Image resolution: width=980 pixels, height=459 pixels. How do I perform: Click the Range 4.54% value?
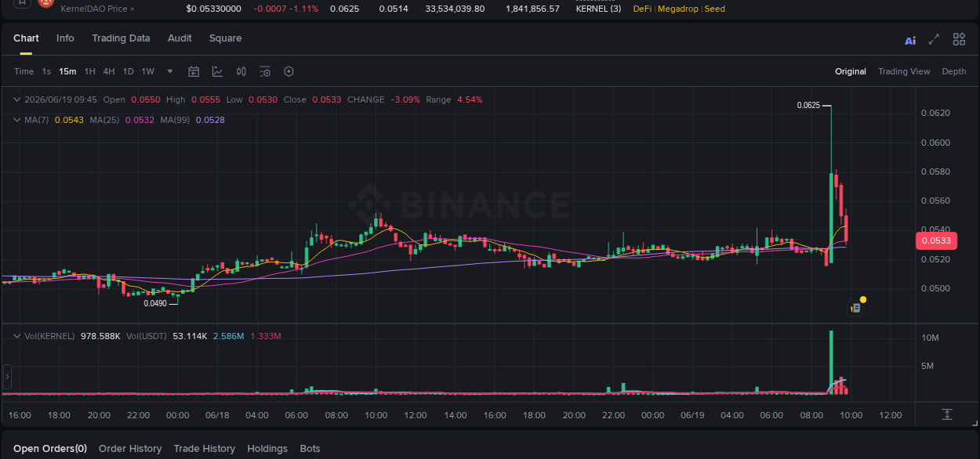pos(470,99)
